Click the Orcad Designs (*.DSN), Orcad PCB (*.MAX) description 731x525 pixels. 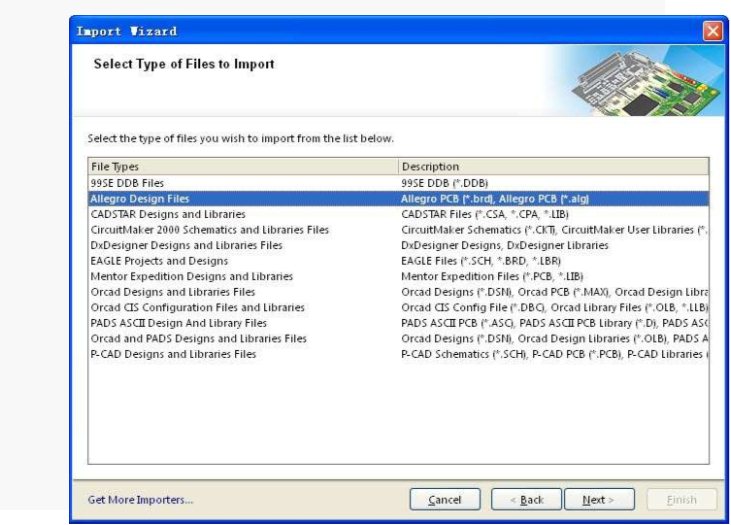[x=554, y=292]
